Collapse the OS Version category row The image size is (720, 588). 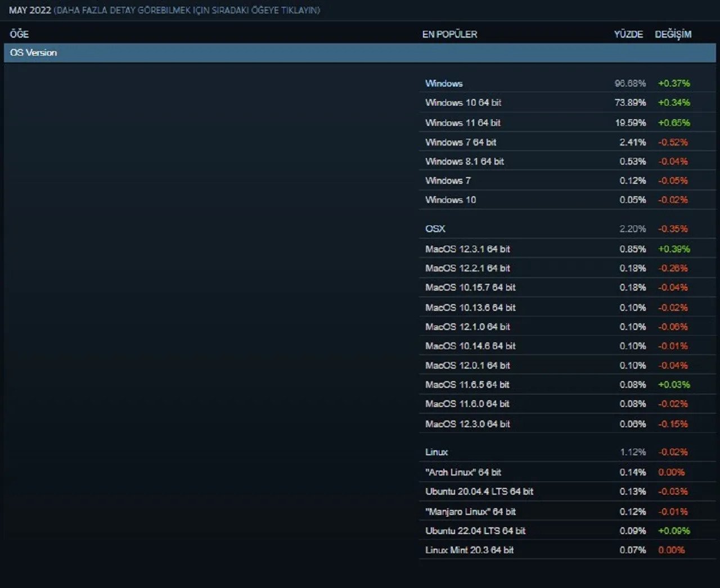click(359, 53)
